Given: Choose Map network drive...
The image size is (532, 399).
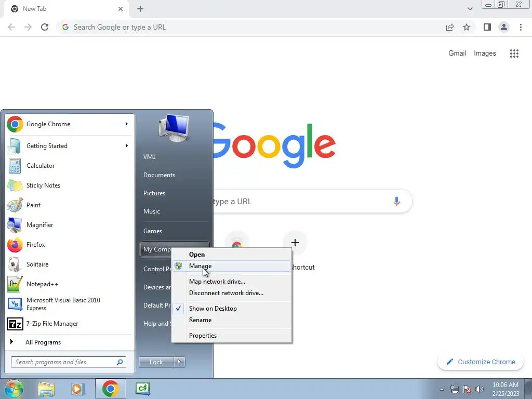Looking at the screenshot, I should (x=232, y=281).
